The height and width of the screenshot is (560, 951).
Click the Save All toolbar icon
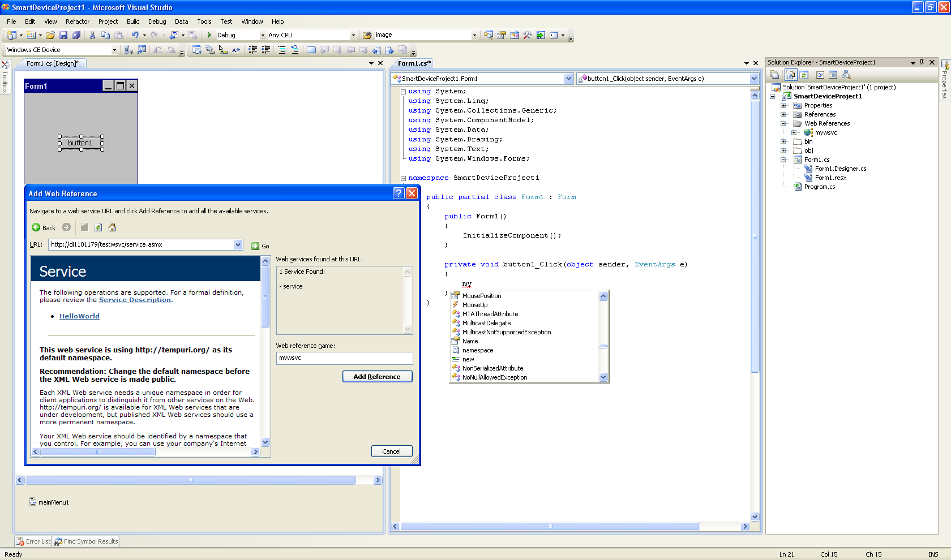point(76,35)
